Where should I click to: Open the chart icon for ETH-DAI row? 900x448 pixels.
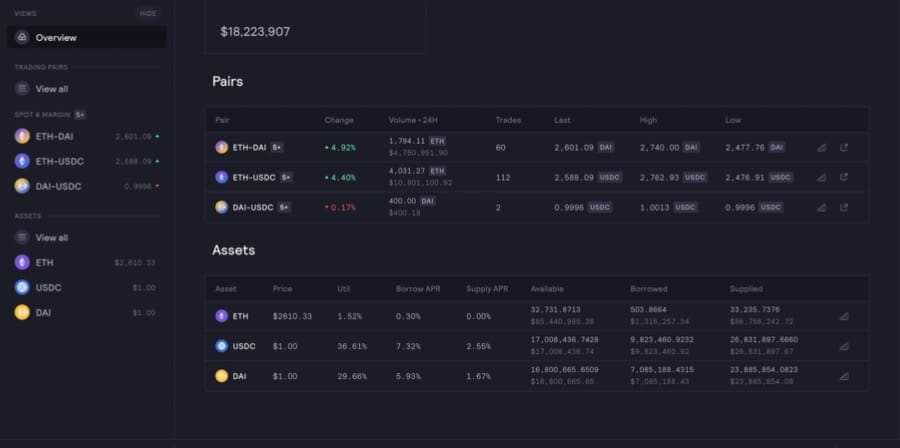coord(821,147)
